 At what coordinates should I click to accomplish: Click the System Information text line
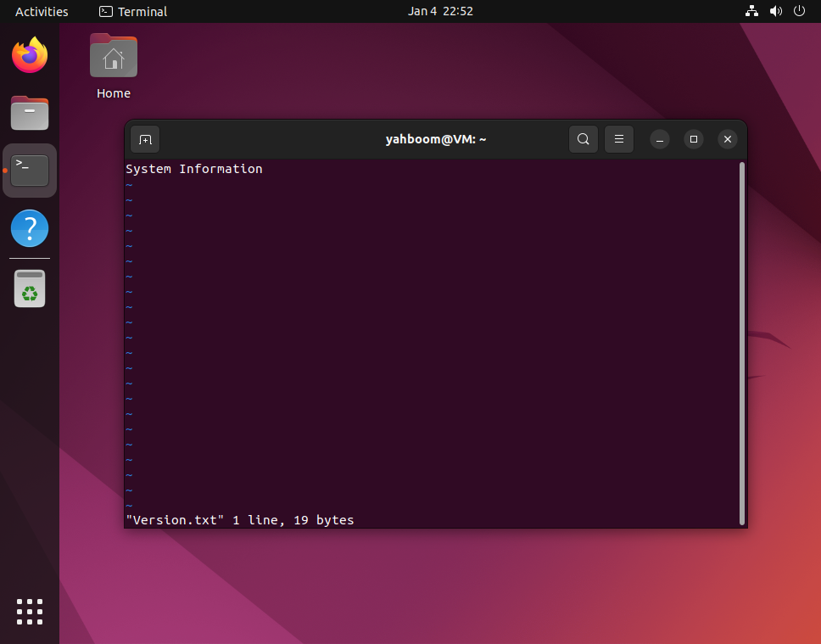[193, 168]
